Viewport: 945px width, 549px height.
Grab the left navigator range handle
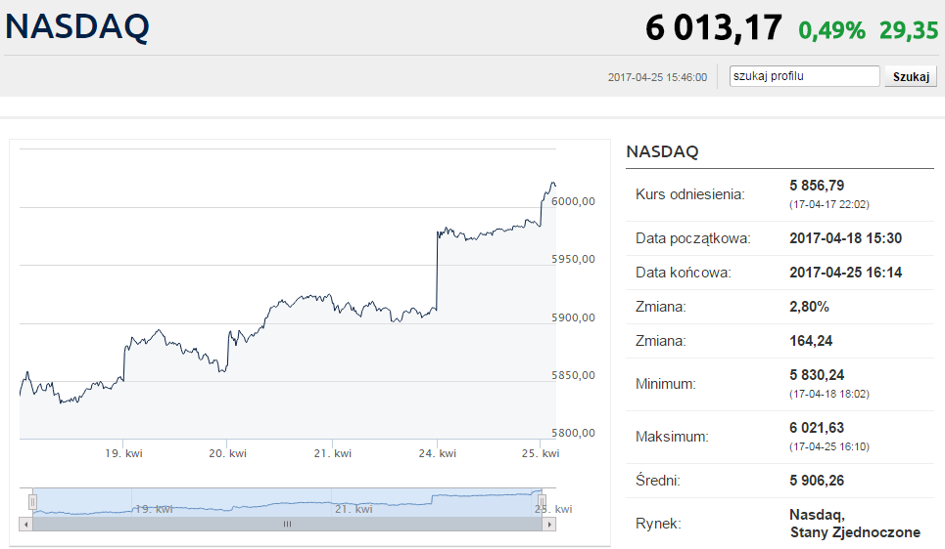(x=33, y=501)
